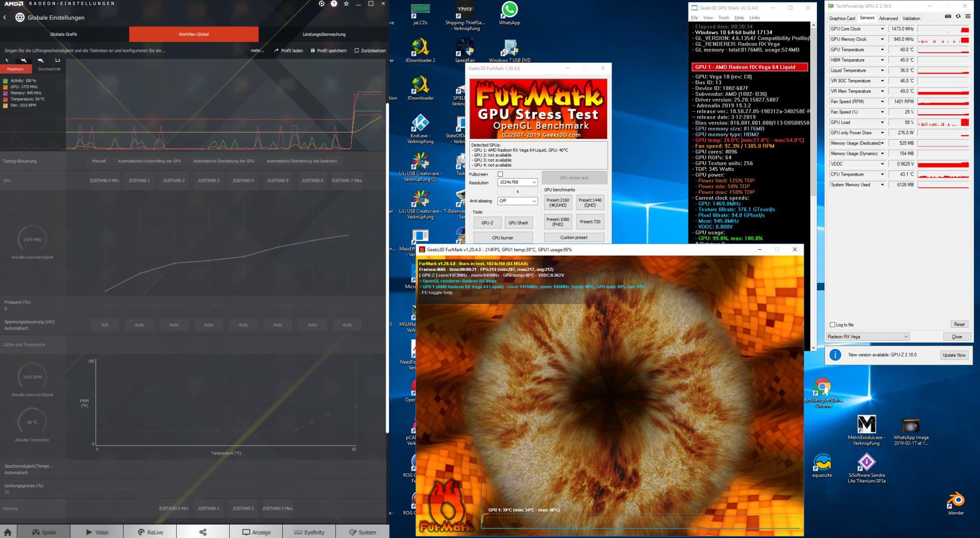This screenshot has height=538, width=980.
Task: Open Fan Speed (RPM) sensor dropdown
Action: click(882, 101)
